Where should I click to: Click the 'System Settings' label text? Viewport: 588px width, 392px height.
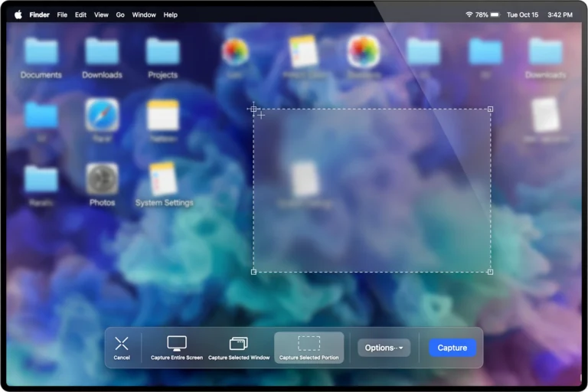click(x=165, y=203)
